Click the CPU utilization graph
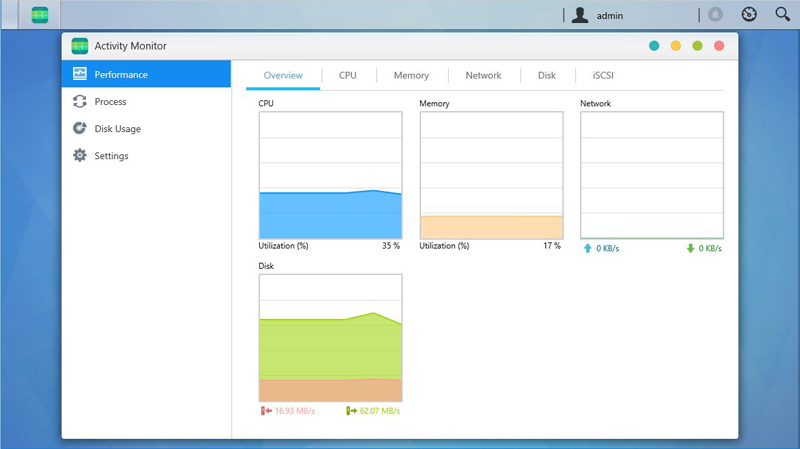The image size is (800, 449). 330,175
